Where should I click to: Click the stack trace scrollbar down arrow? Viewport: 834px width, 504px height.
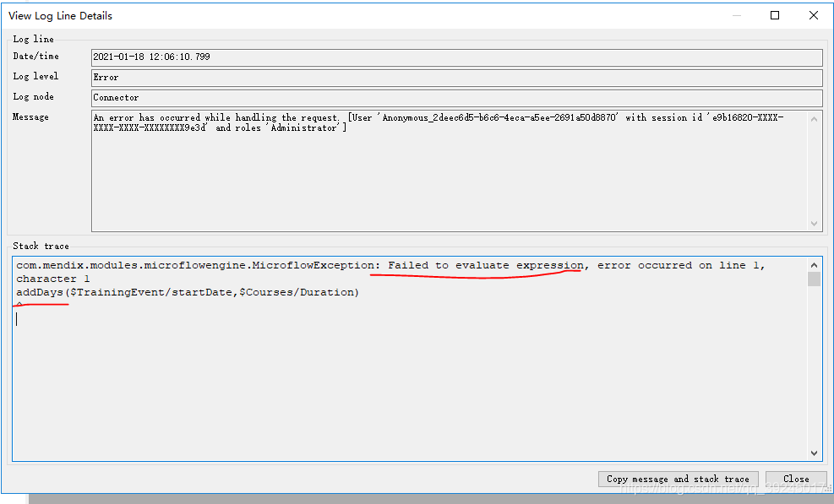(814, 453)
